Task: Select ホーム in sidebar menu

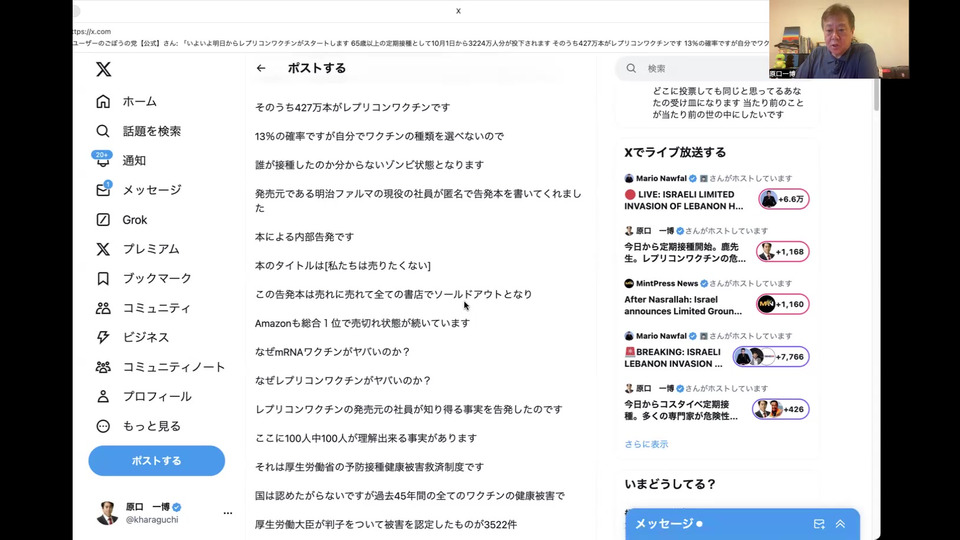Action: pyautogui.click(x=140, y=102)
